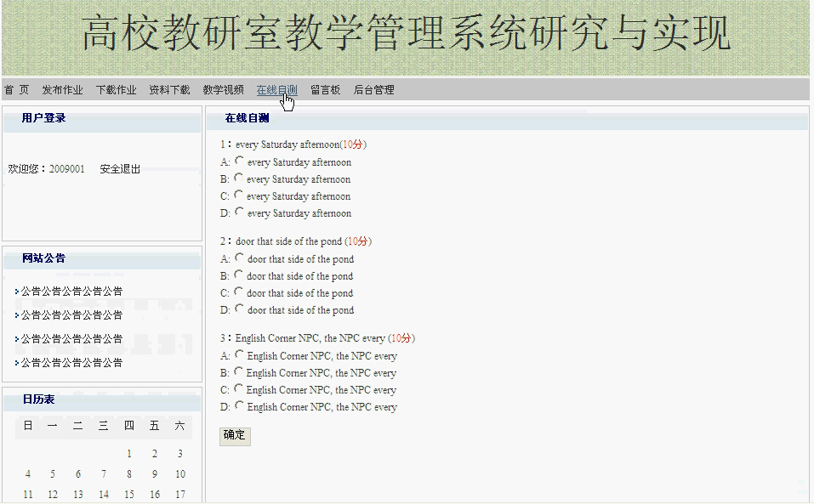Open 留言板 message board
The width and height of the screenshot is (814, 504).
point(326,90)
